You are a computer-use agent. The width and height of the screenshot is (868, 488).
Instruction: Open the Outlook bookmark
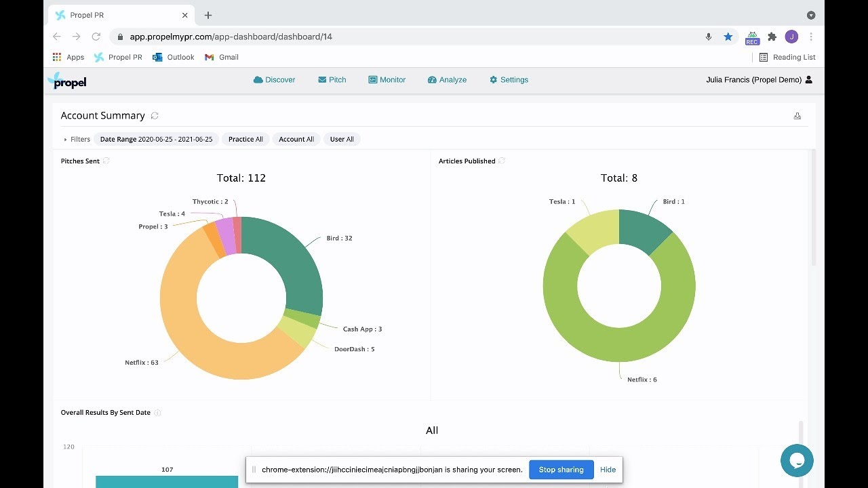pyautogui.click(x=174, y=57)
